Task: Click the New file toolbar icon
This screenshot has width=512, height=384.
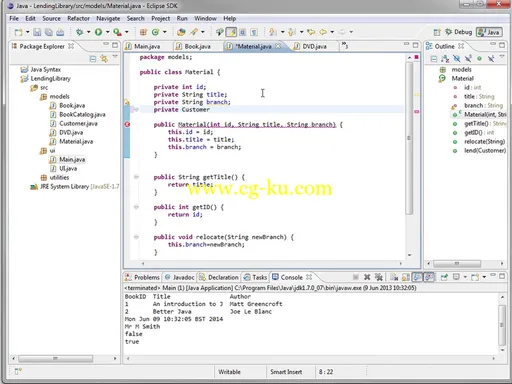Action: coord(18,32)
